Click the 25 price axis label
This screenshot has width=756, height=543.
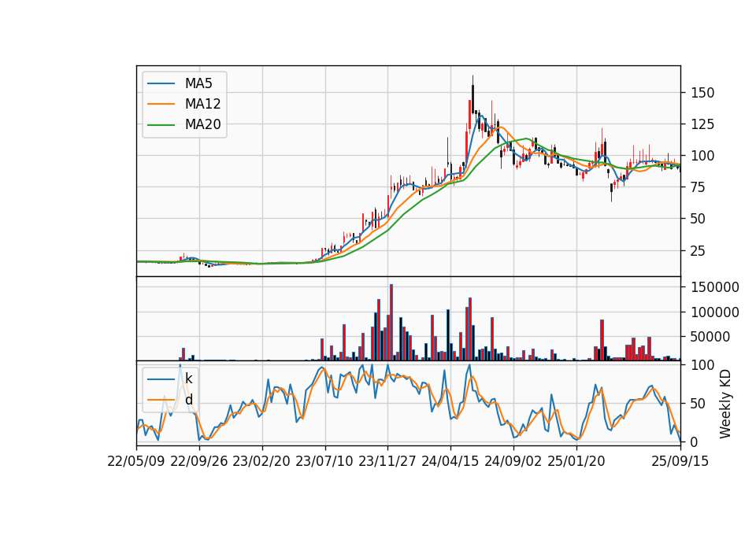click(x=699, y=251)
